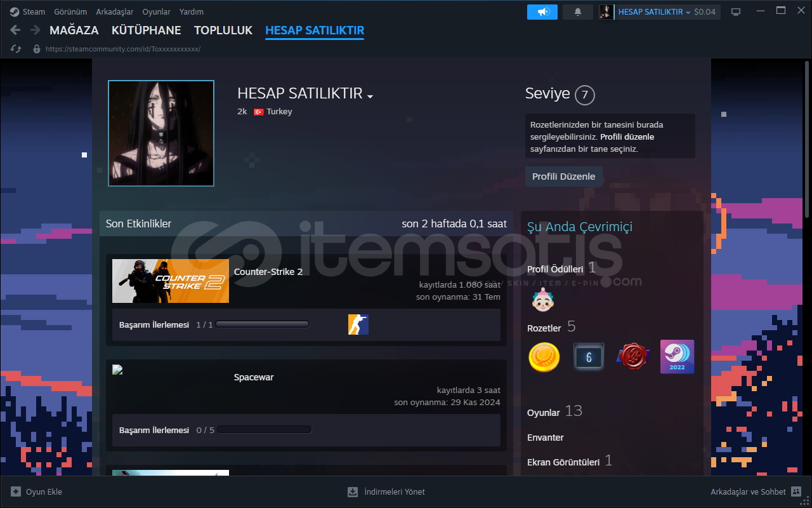The image size is (812, 508).
Task: Click the Counter-Strike 2 achievement icon
Action: pyautogui.click(x=358, y=324)
